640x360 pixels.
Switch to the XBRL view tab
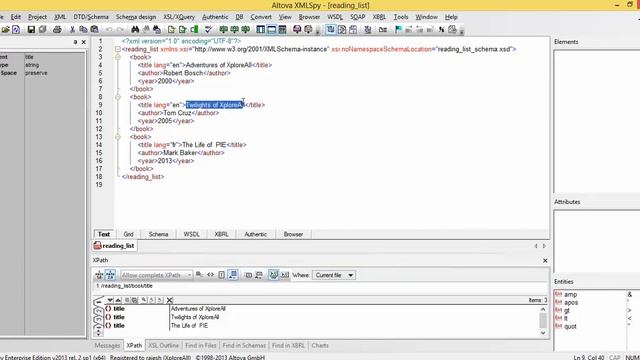click(x=221, y=234)
